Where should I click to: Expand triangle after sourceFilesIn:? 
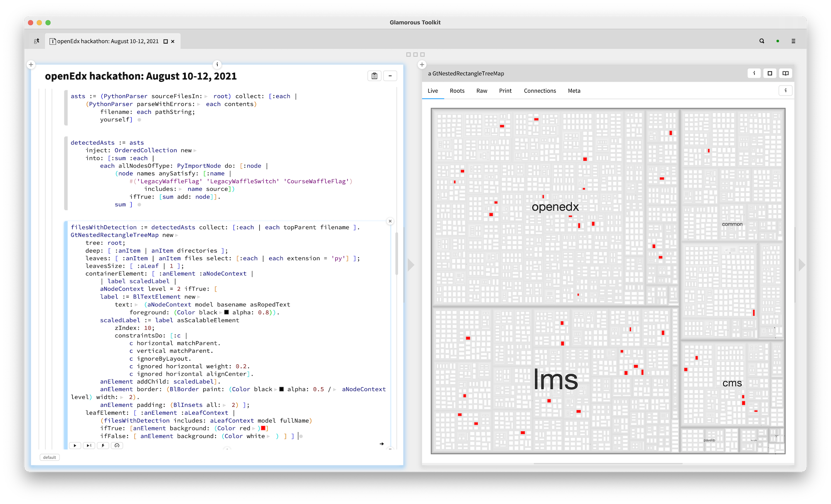[206, 96]
